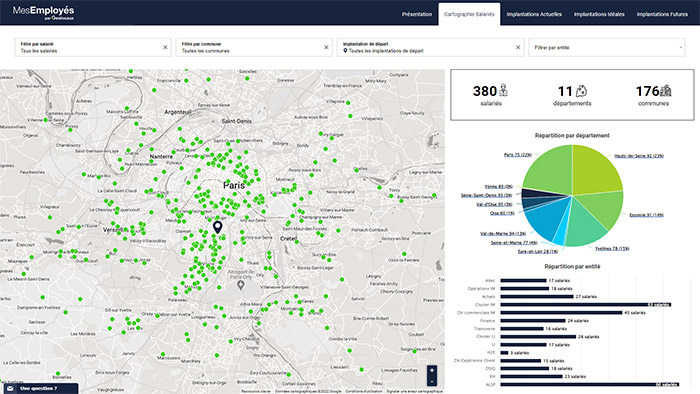Click the Cluster IM bar in entity chart
This screenshot has height=394, width=700.
585,305
